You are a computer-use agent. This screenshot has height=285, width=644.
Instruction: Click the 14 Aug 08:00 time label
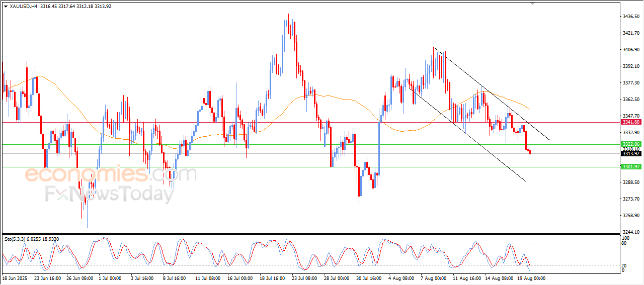coord(499,278)
